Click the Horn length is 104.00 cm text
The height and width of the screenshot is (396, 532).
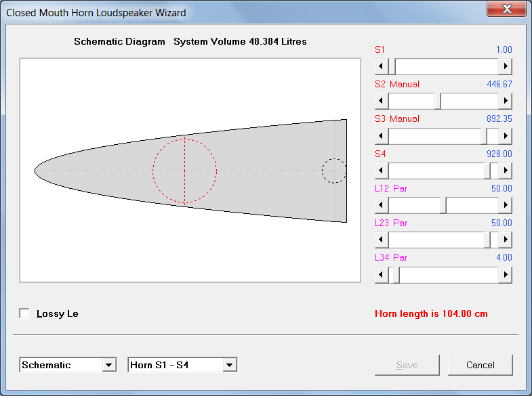pyautogui.click(x=431, y=313)
